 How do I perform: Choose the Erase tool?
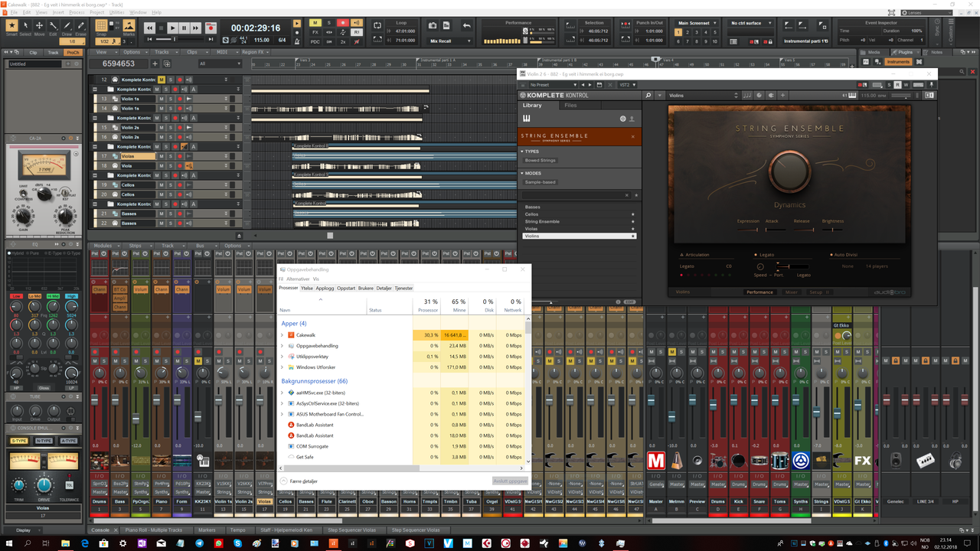[x=80, y=27]
